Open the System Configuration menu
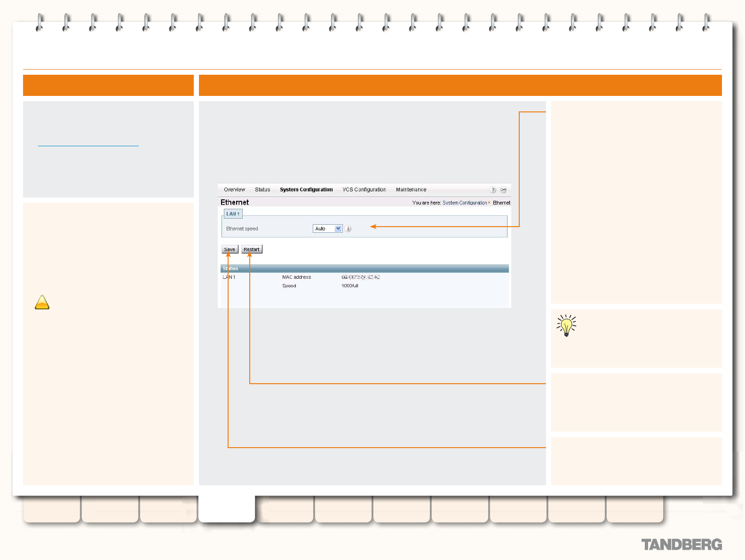The height and width of the screenshot is (560, 745). tap(306, 189)
